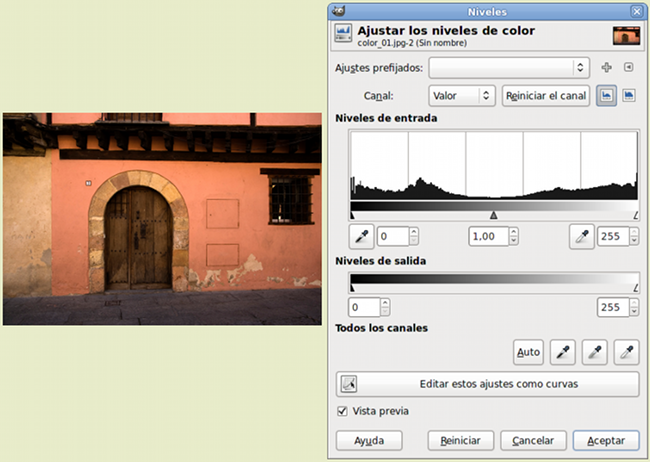The width and height of the screenshot is (650, 462).
Task: Click the Cancelar button
Action: (x=533, y=440)
